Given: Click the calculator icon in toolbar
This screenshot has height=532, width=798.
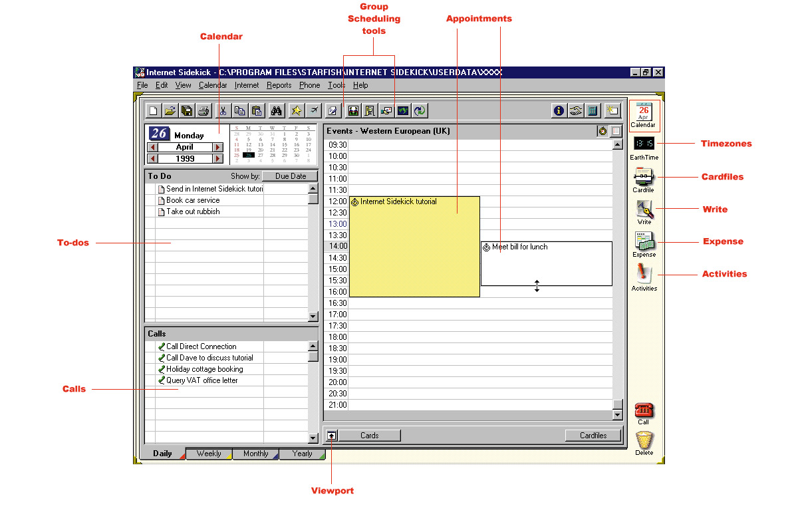Looking at the screenshot, I should pyautogui.click(x=592, y=111).
